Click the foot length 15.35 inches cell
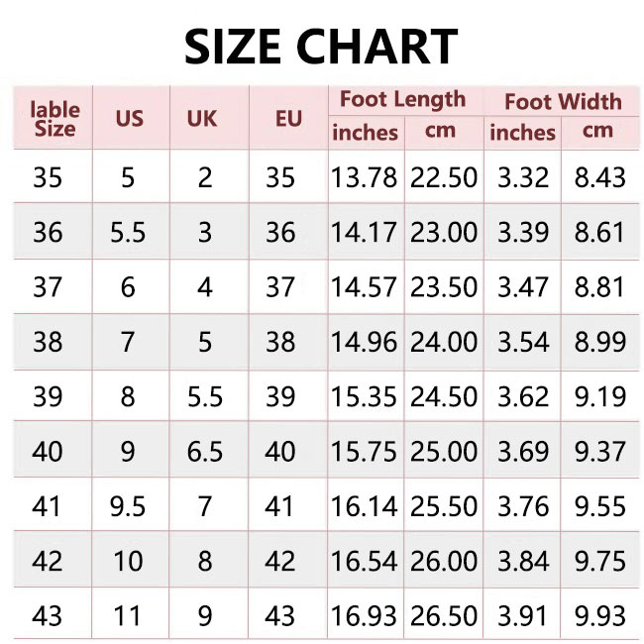 click(x=364, y=396)
